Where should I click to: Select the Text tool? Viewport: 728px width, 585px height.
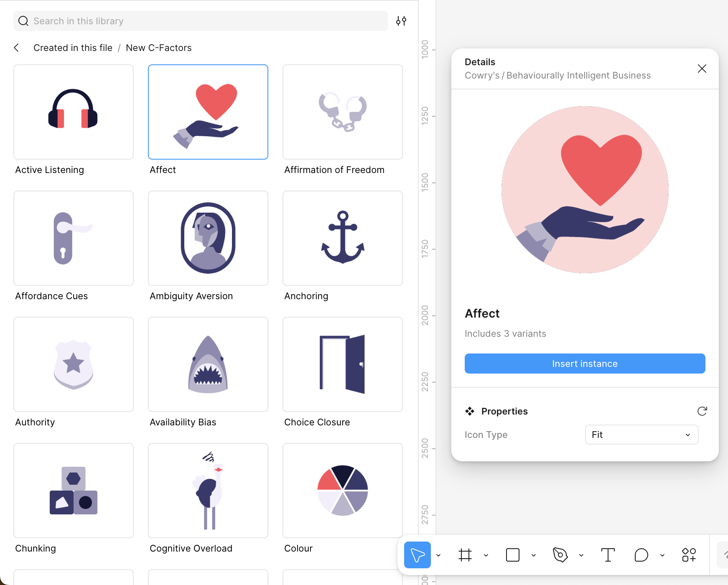pos(608,555)
